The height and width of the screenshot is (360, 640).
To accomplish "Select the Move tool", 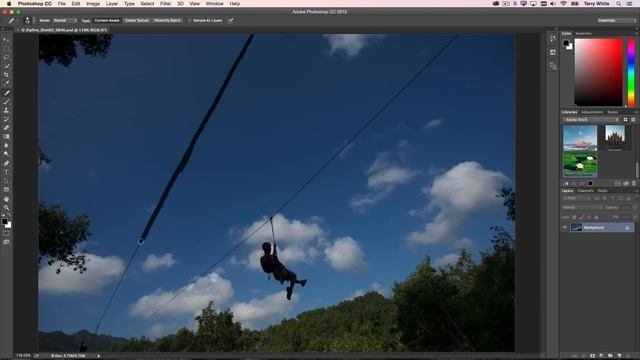I will click(6, 40).
